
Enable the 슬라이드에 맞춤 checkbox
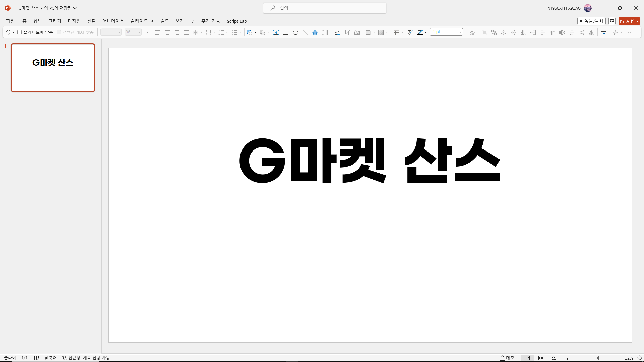pos(20,32)
